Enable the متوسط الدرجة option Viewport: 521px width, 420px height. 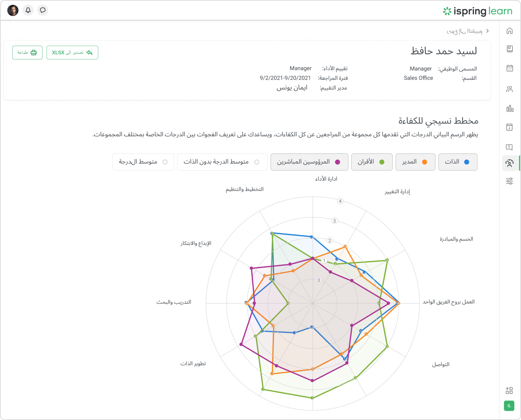(x=143, y=162)
